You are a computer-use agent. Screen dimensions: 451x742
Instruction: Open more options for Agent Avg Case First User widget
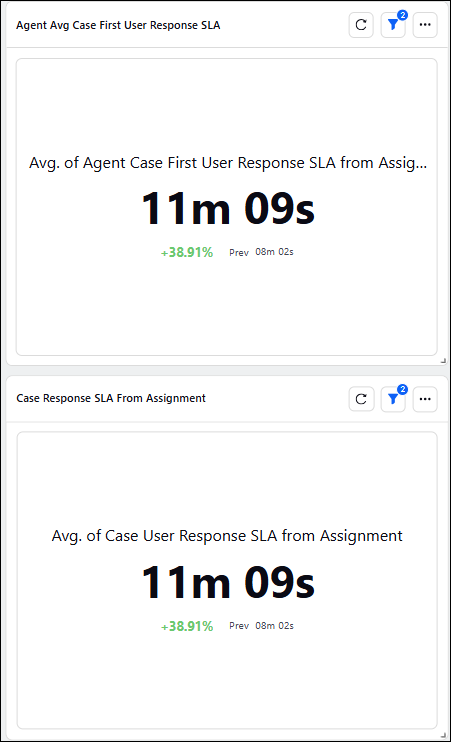[425, 25]
